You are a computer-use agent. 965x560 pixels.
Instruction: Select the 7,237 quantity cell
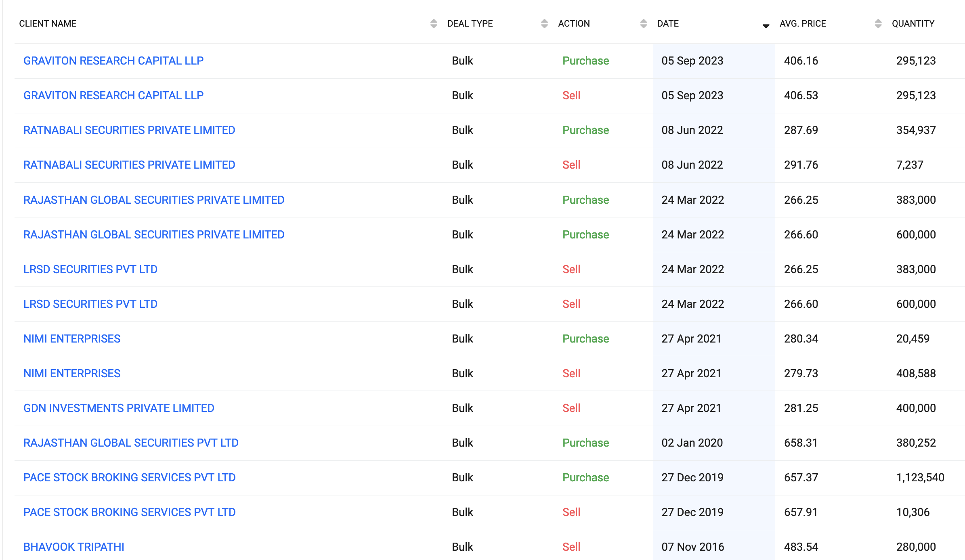point(910,165)
